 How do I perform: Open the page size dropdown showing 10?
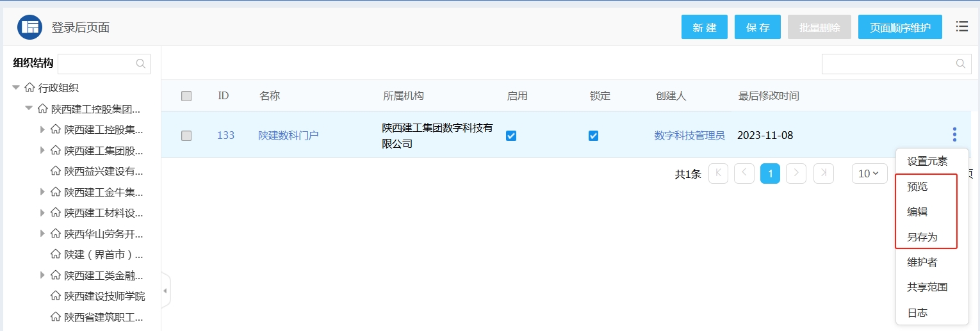869,174
